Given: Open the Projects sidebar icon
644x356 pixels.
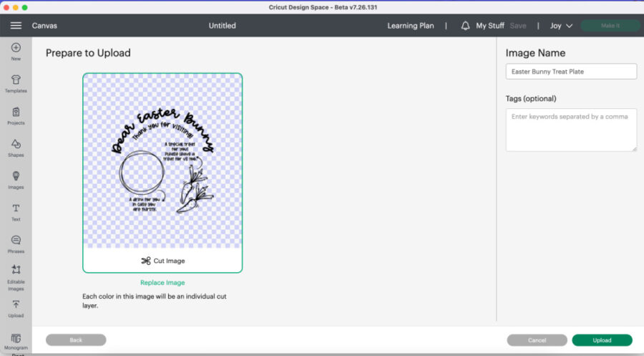Looking at the screenshot, I should pos(16,112).
